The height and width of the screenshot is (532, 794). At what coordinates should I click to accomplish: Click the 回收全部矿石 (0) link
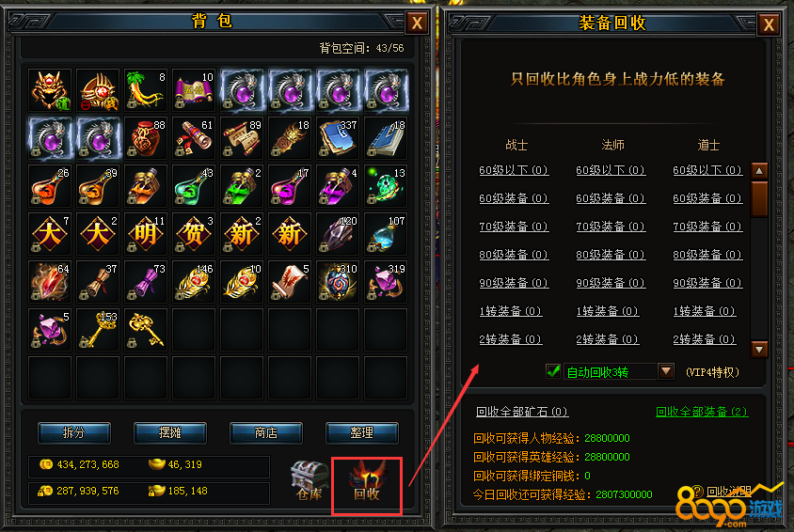pos(522,412)
